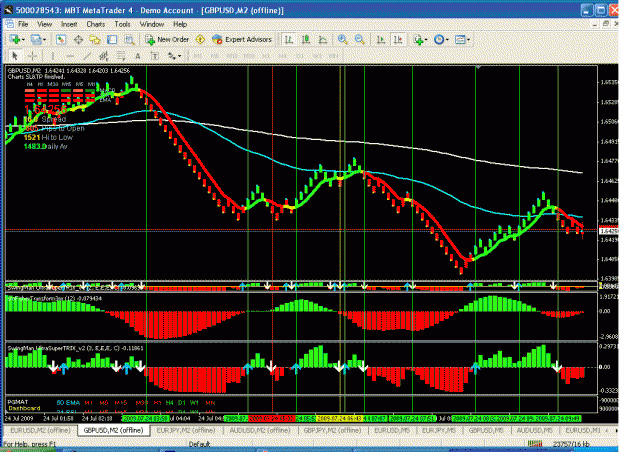Zoom out of the chart
Screen dimensions: 625x452
(x=360, y=39)
